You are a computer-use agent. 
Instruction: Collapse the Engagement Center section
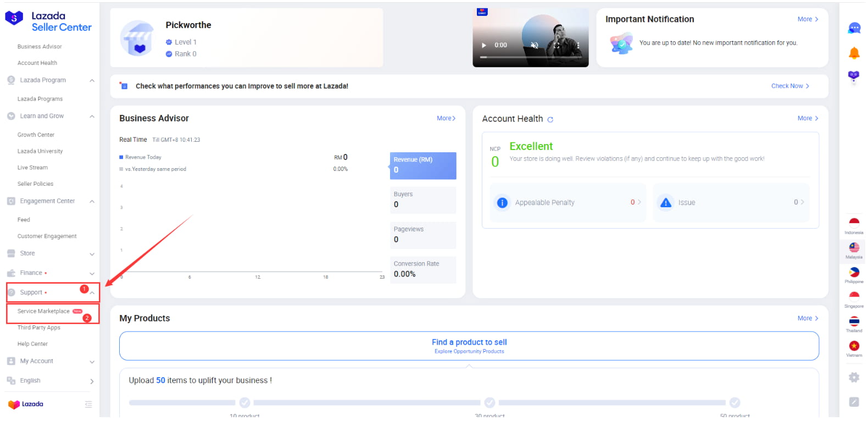92,202
